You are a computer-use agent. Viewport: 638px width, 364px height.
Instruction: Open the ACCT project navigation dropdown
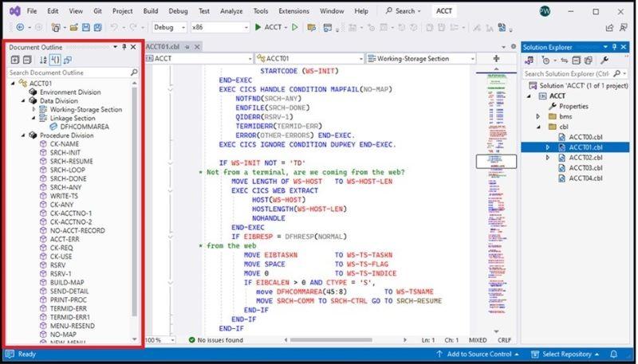[250, 59]
